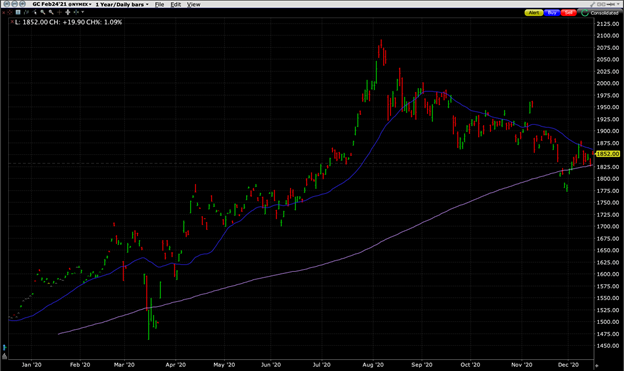Open the Edit menu

click(x=176, y=4)
